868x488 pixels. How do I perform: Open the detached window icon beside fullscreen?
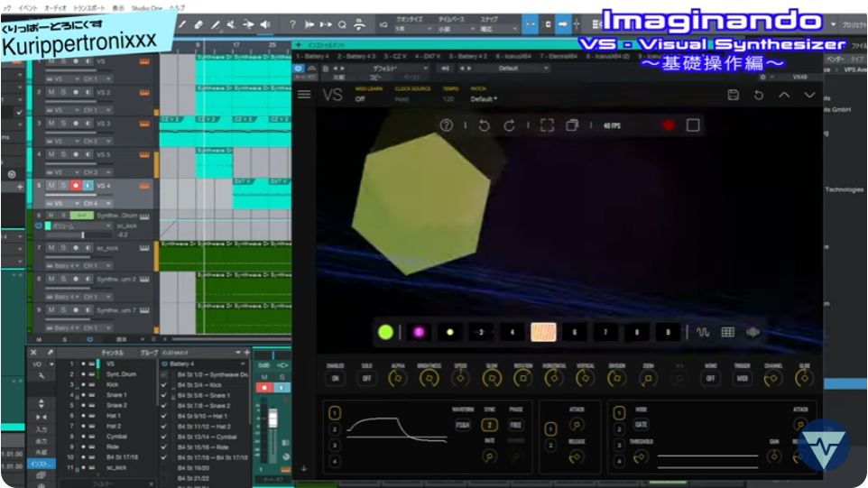pos(572,125)
